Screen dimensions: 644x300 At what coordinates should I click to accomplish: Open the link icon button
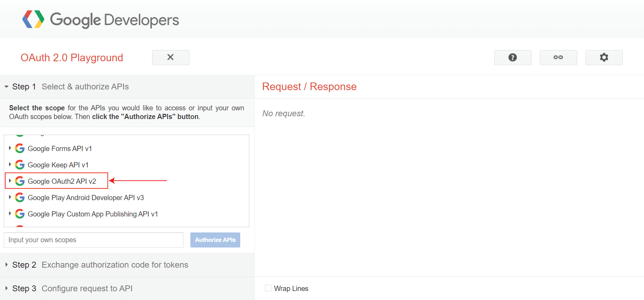558,57
